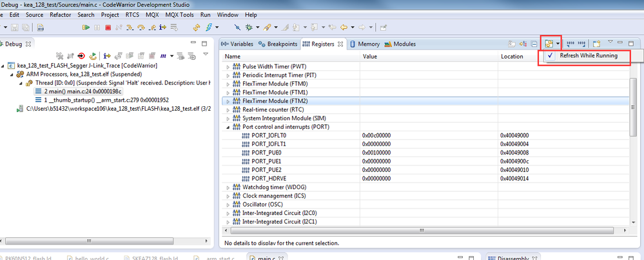Switch to the Modules tab

[x=400, y=44]
